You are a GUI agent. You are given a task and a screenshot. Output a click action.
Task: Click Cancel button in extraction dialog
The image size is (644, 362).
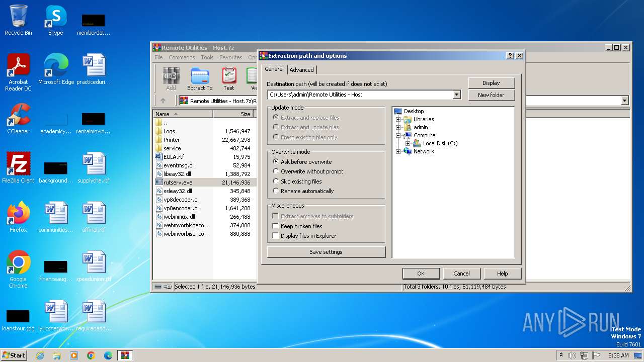(461, 274)
